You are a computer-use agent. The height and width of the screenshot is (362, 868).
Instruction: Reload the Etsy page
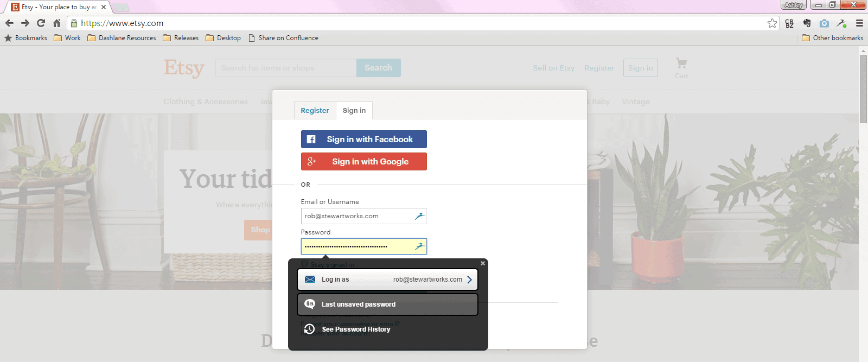coord(41,23)
